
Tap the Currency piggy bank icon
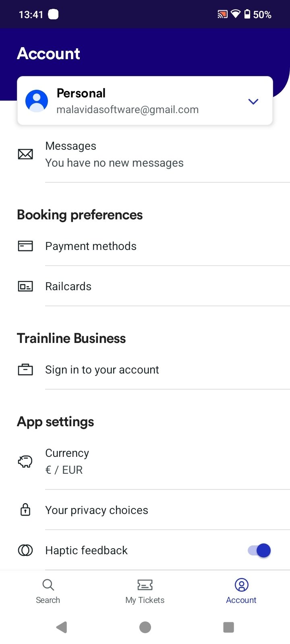pyautogui.click(x=25, y=461)
